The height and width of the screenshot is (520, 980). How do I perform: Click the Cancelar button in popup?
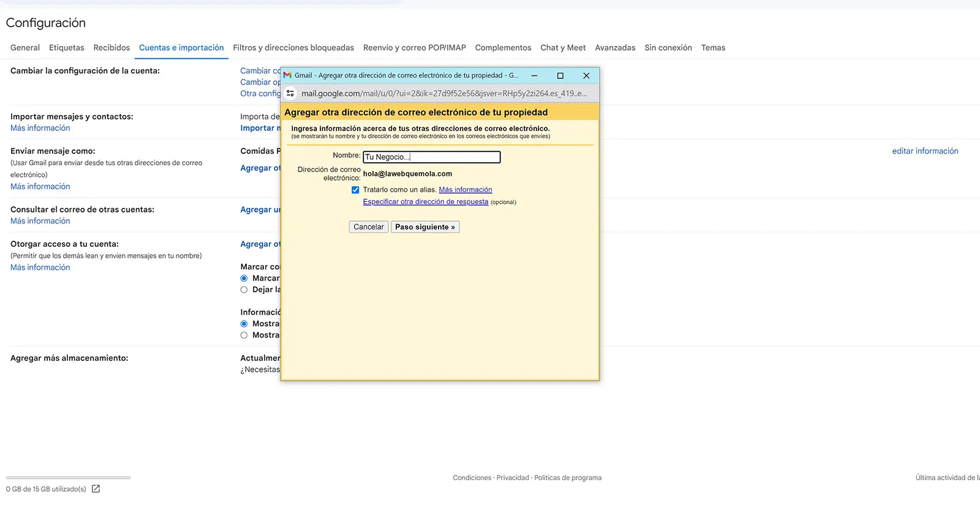(x=368, y=227)
